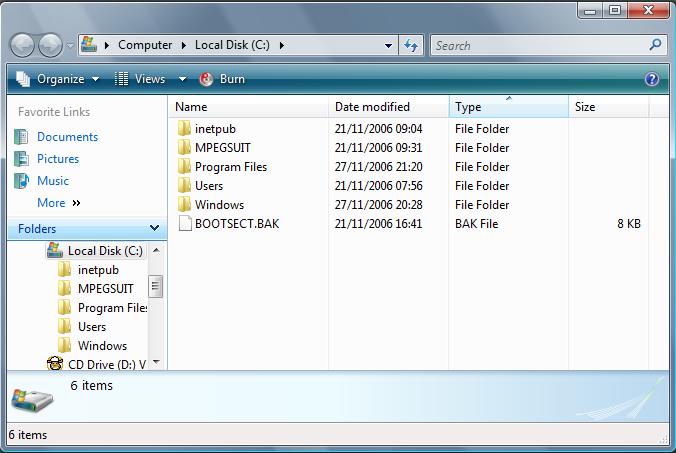Click the BAK File type cell
The height and width of the screenshot is (453, 676).
click(476, 224)
